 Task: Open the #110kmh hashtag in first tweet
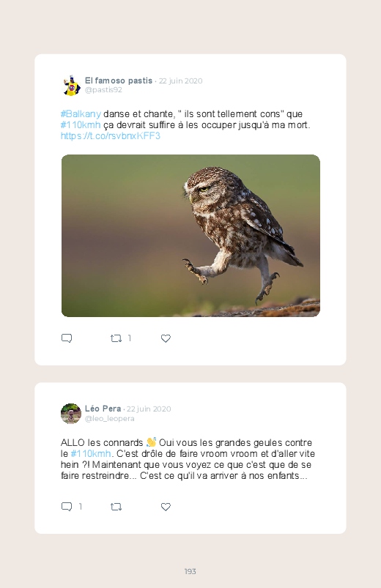81,125
